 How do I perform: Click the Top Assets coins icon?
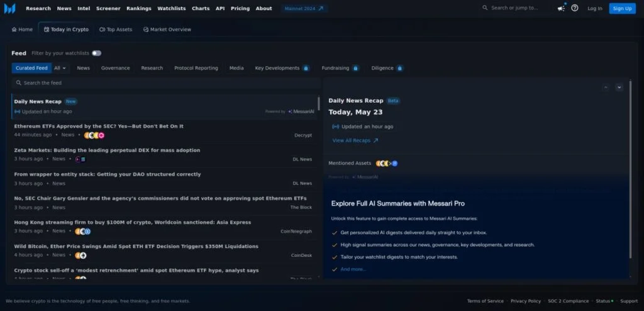coord(103,30)
